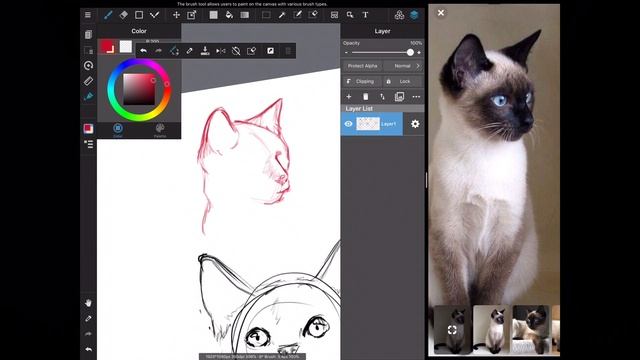
Task: Select the Selection Pen tool
Action: point(298,15)
